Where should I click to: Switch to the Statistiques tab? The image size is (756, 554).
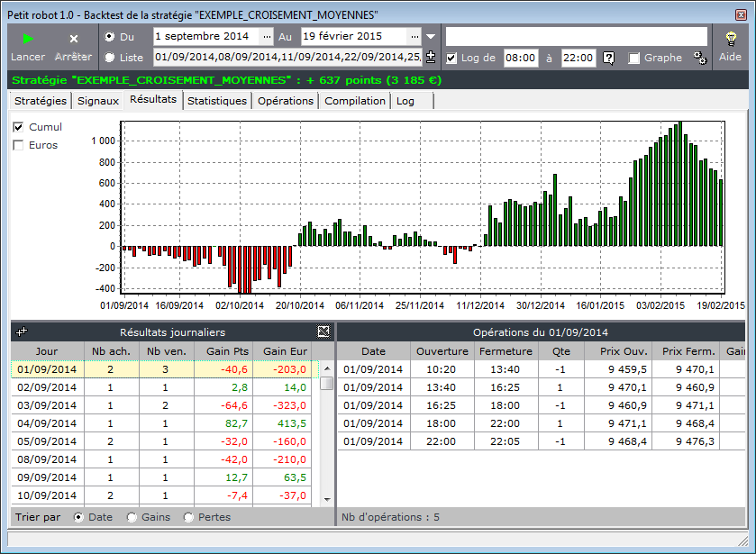(x=216, y=101)
